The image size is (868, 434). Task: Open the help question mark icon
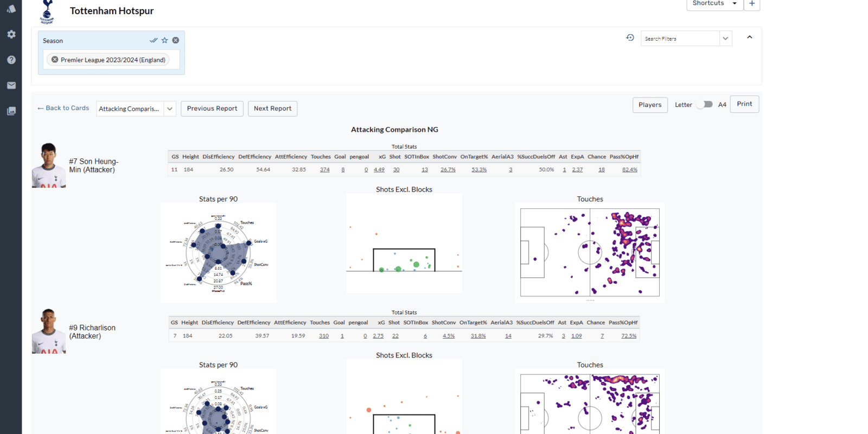click(x=11, y=60)
